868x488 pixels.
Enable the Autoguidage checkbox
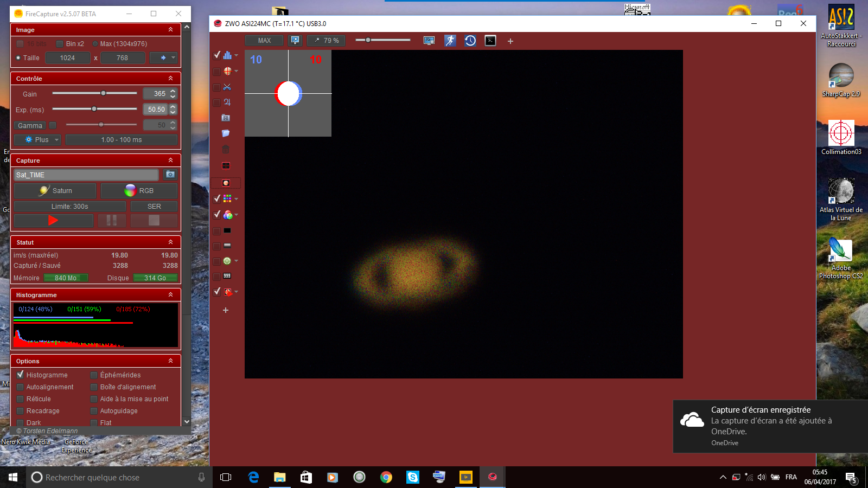point(94,410)
